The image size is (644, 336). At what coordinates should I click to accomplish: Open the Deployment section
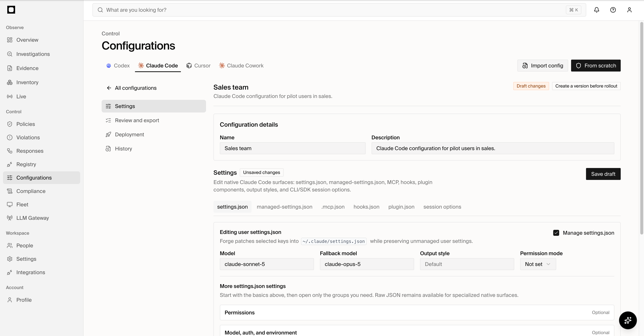click(153, 134)
